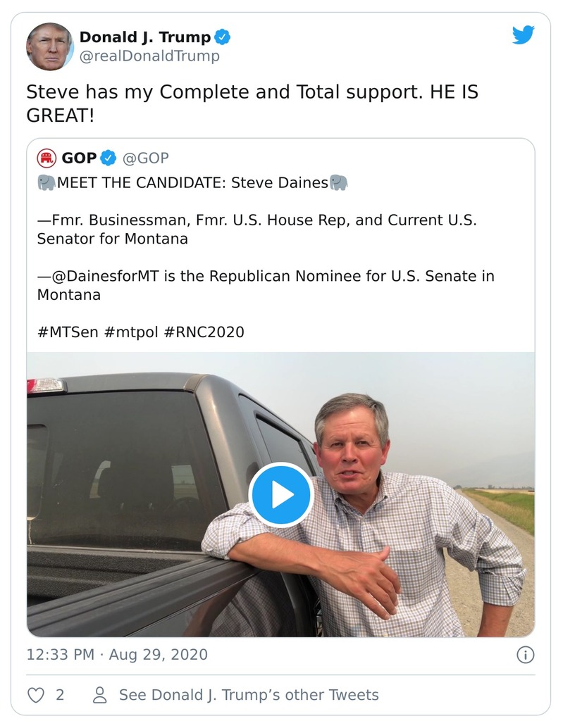See Donald J. Trump's other Tweets
This screenshot has height=728, width=563.
[x=249, y=695]
